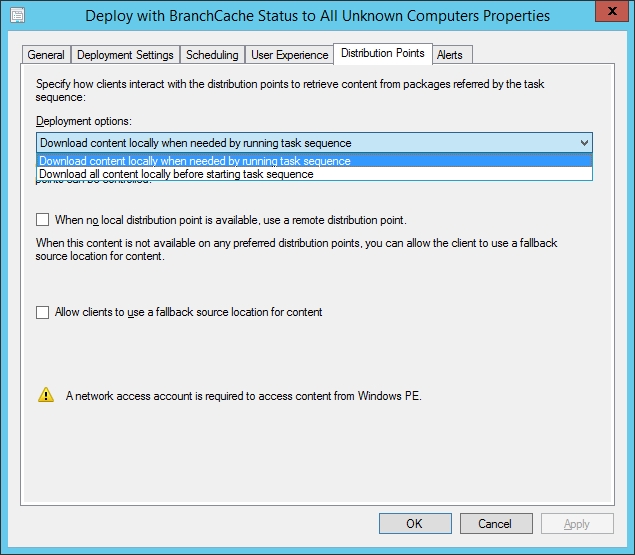Enable remote distribution point checkbox

(43, 219)
